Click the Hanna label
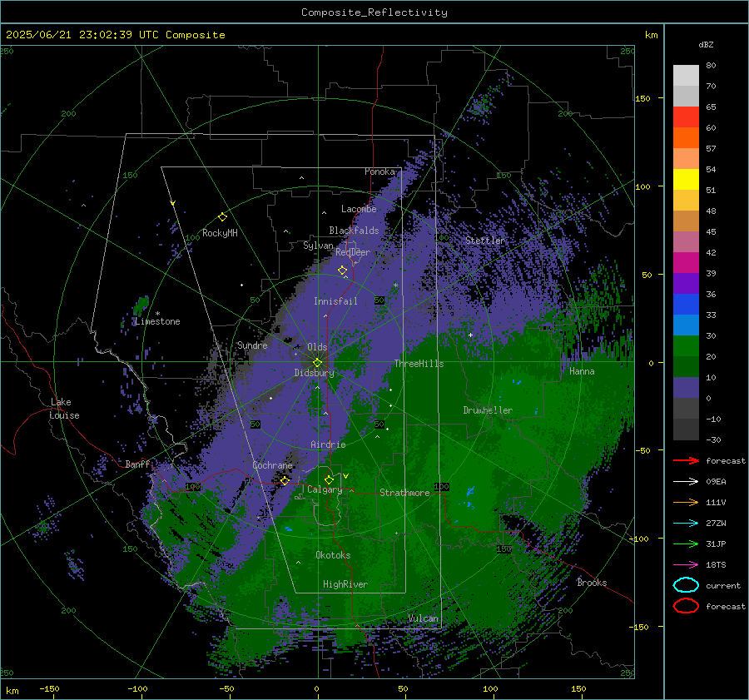 (x=582, y=370)
